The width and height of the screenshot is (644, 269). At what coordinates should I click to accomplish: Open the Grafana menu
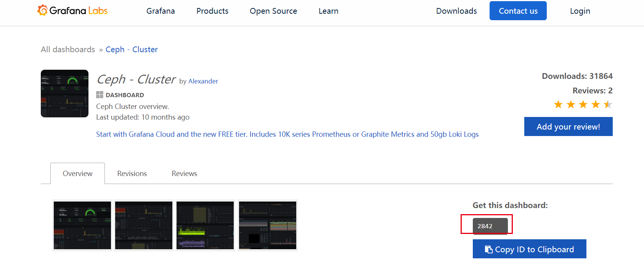[161, 11]
